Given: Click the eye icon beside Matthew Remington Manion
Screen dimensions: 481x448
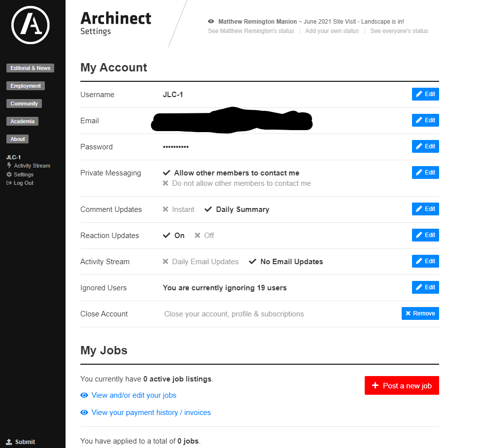Looking at the screenshot, I should 211,22.
